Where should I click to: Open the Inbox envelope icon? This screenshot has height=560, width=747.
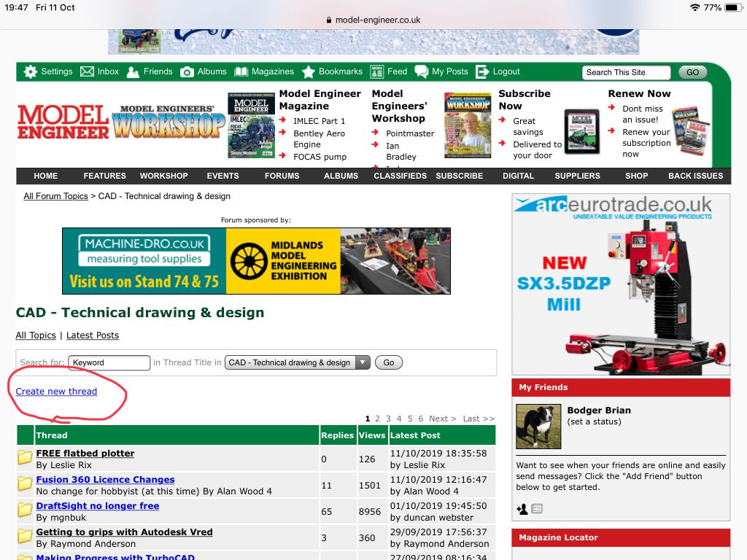87,71
